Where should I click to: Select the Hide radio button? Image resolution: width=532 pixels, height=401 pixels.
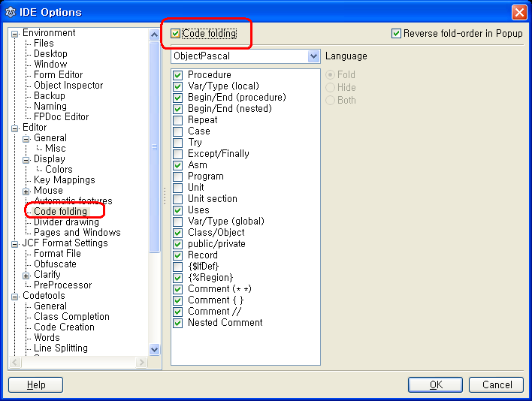pyautogui.click(x=330, y=87)
